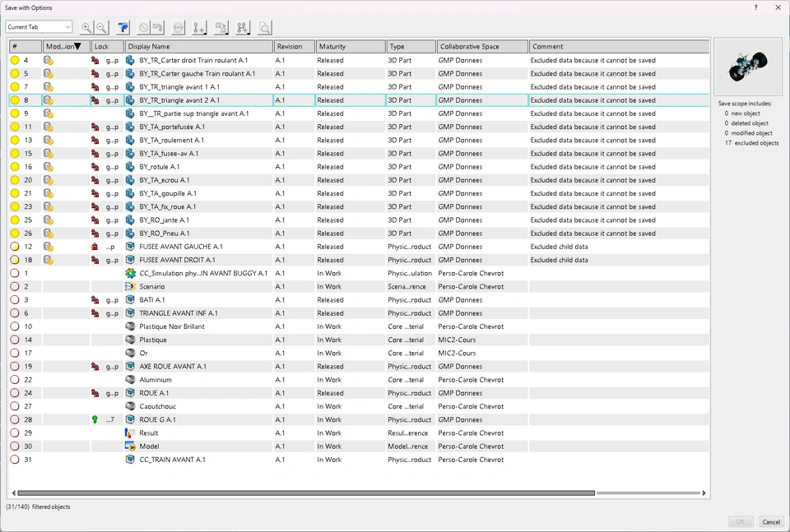Click the exclude (no-entry circle) toolbar icon
This screenshot has width=790, height=532.
pos(143,28)
